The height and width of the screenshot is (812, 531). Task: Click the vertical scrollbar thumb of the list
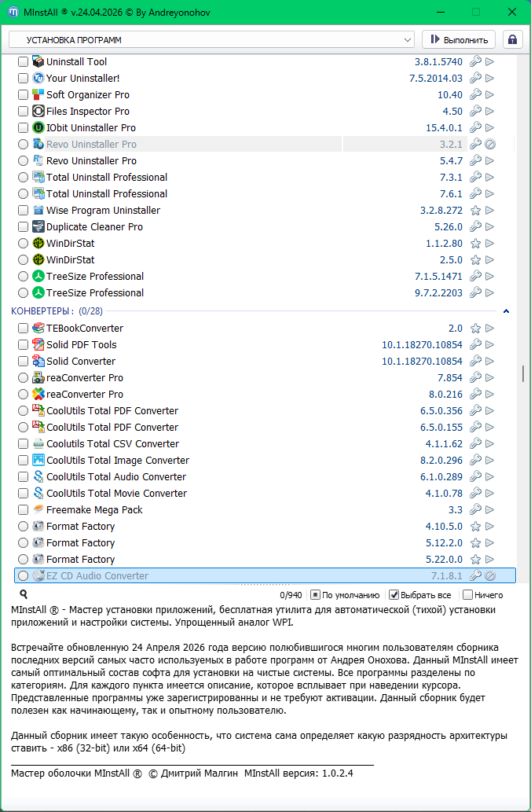point(523,373)
